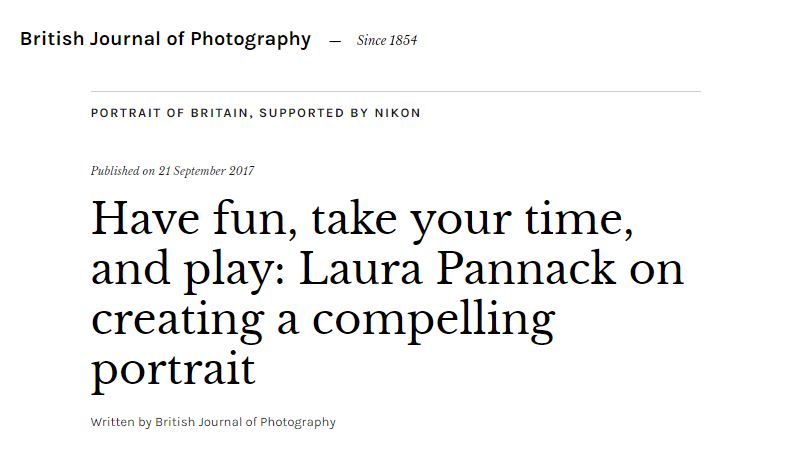
Task: Click the British Journal of Photography header logo
Action: 165,40
